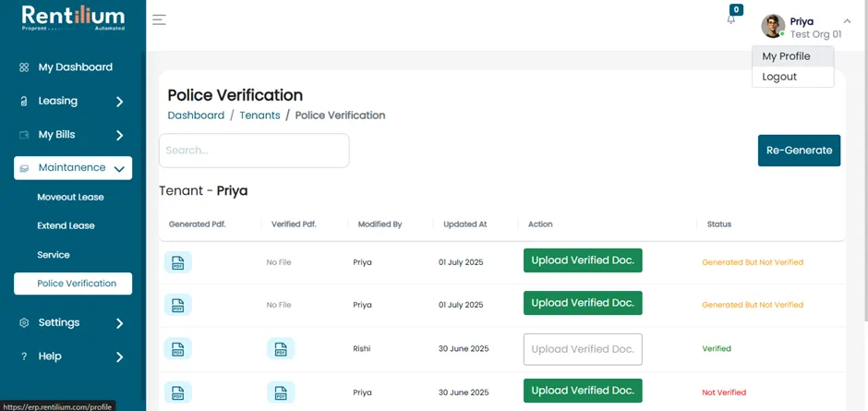Collapse the user profile dropdown chevron

tap(847, 21)
